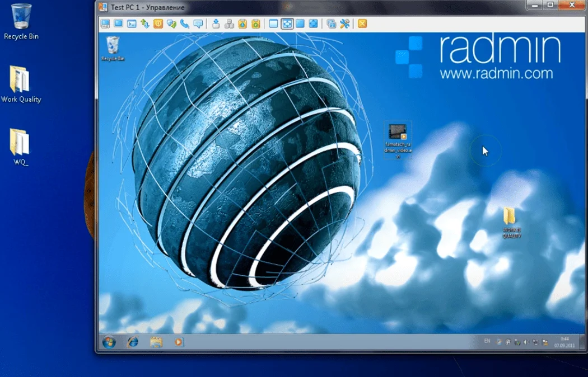Viewport: 588px width, 377px height.
Task: Enable windowed Full Screen view mode
Action: (300, 24)
